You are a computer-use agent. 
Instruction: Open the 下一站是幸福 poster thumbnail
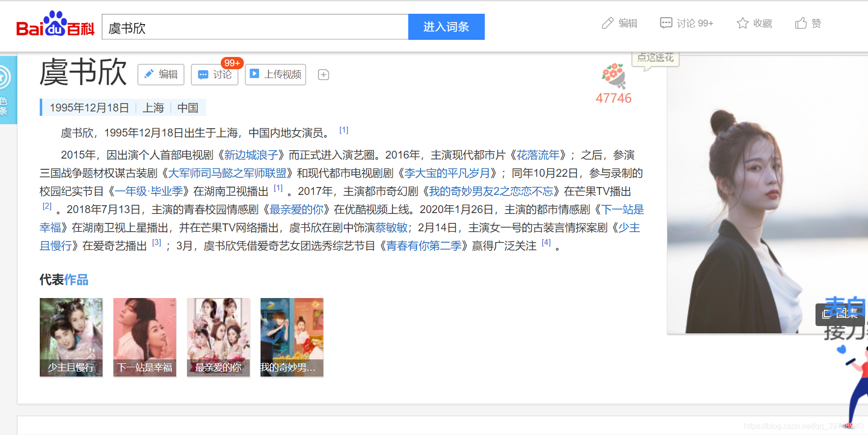point(145,337)
